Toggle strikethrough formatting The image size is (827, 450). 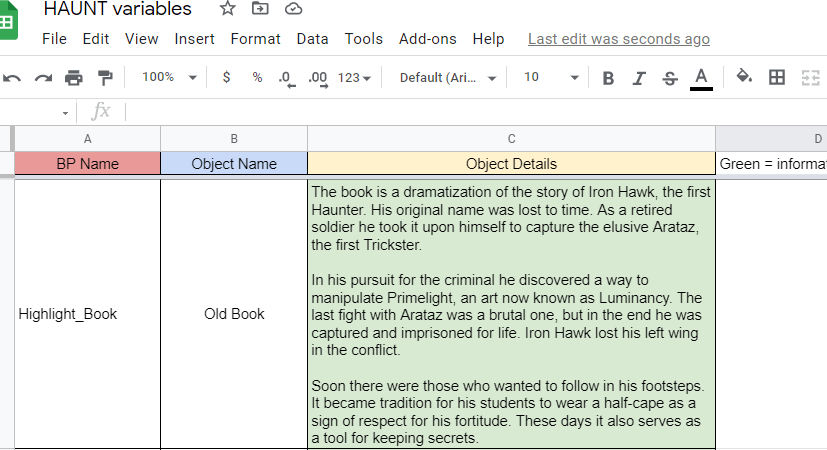pos(670,78)
